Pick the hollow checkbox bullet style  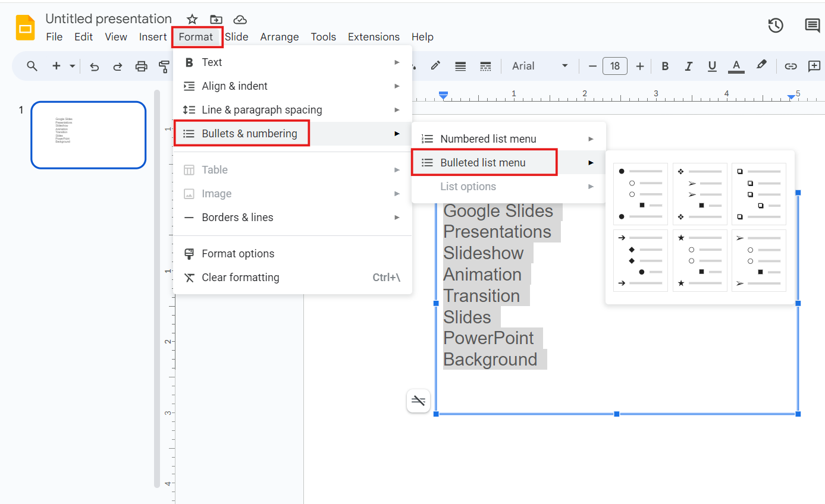pyautogui.click(x=759, y=194)
